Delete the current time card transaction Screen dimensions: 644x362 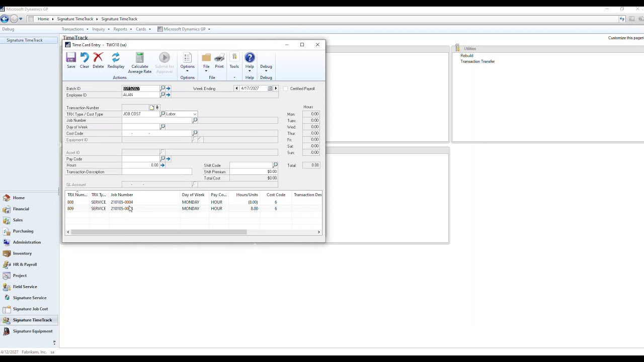98,61
